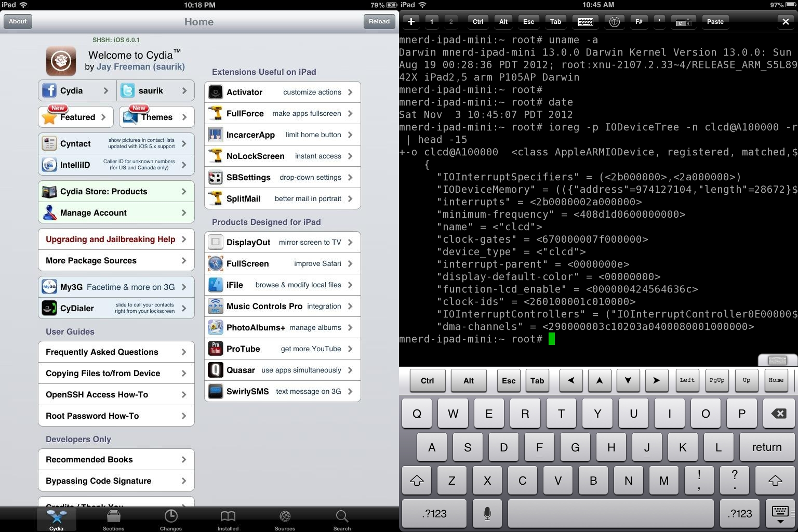Image resolution: width=798 pixels, height=532 pixels.
Task: Open saurik's Twitter bird icon
Action: tap(128, 90)
